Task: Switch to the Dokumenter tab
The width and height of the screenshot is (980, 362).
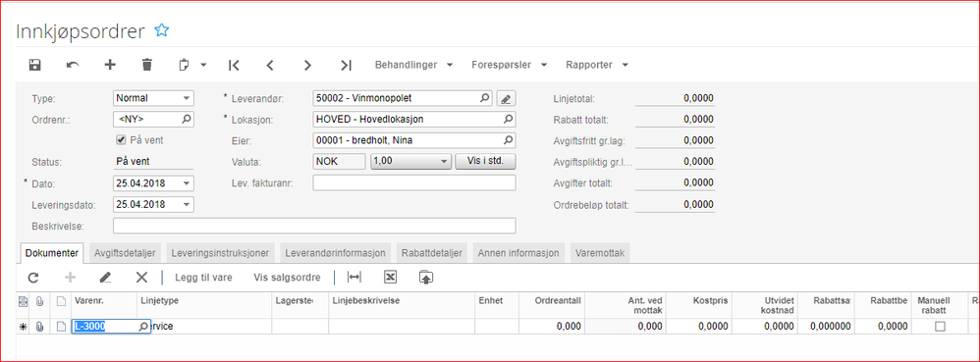Action: [x=52, y=253]
